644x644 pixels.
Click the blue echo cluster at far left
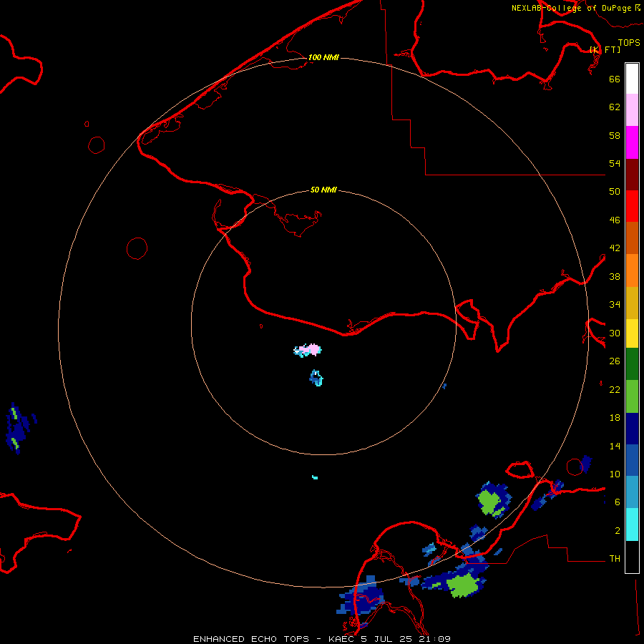[x=19, y=428]
